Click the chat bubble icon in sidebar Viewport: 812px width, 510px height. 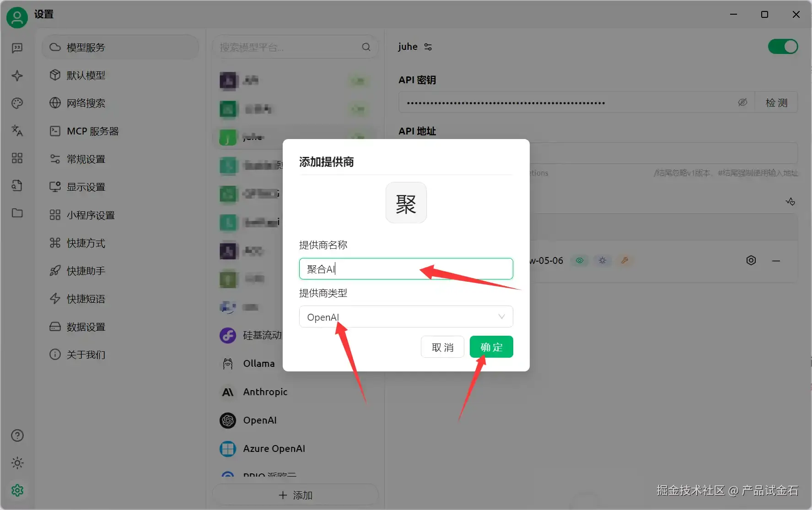(17, 48)
